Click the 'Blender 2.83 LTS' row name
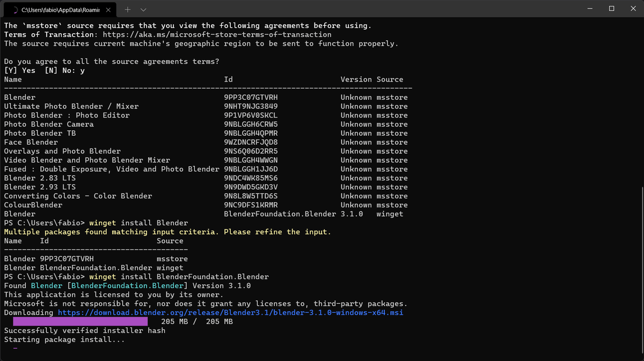 click(40, 178)
